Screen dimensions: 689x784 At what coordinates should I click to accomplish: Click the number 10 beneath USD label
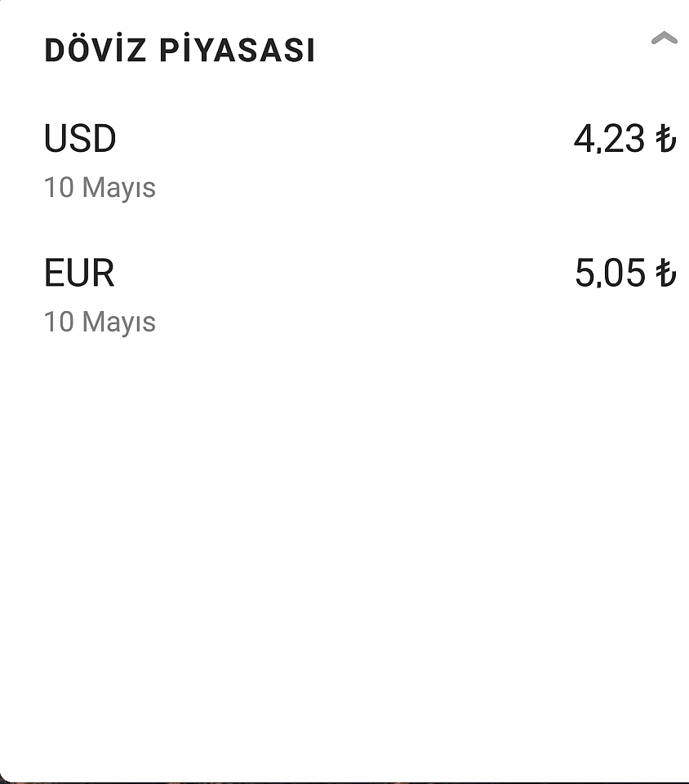pos(59,188)
